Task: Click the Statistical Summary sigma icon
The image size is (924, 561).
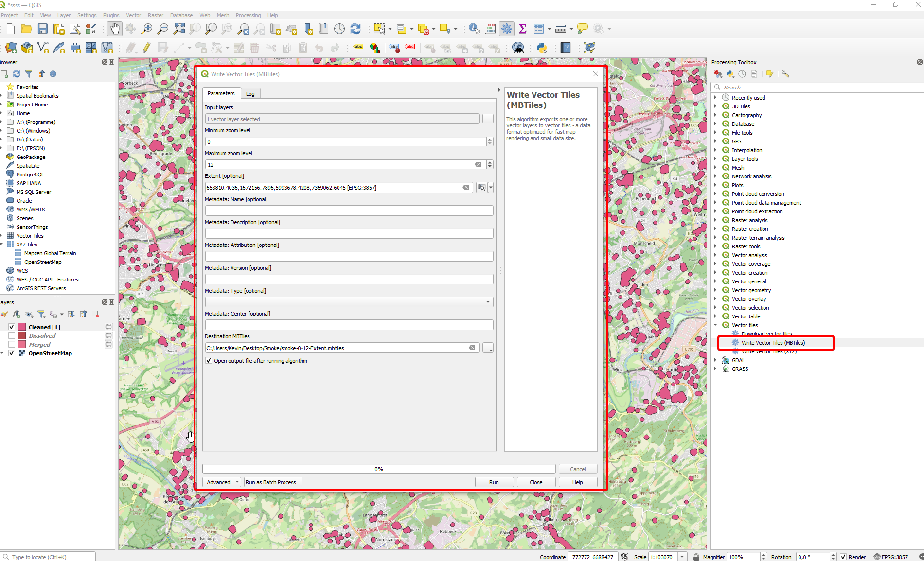Action: tap(523, 29)
